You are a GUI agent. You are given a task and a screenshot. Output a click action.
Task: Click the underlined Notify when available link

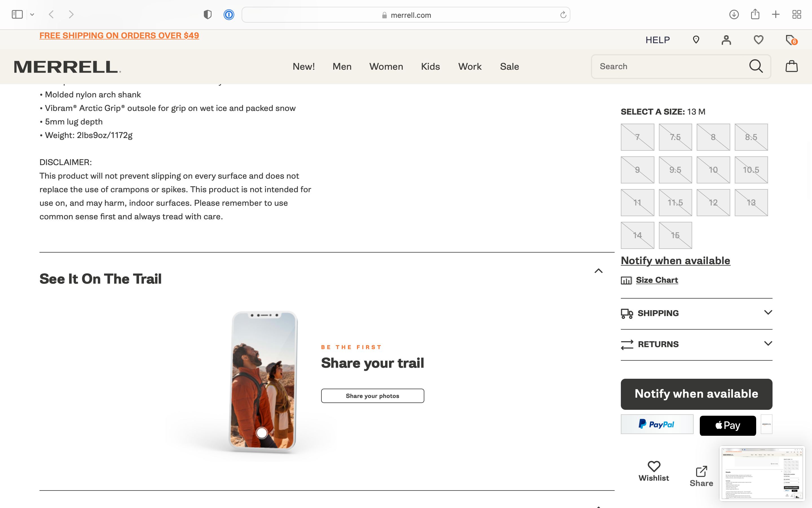tap(676, 261)
